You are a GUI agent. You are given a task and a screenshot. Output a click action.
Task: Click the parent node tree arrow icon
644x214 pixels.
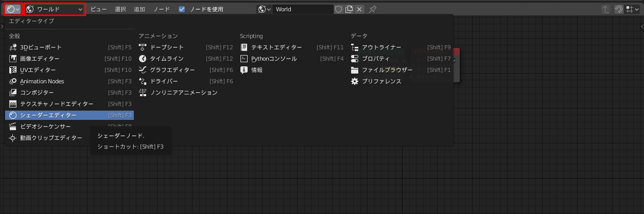pos(606,9)
